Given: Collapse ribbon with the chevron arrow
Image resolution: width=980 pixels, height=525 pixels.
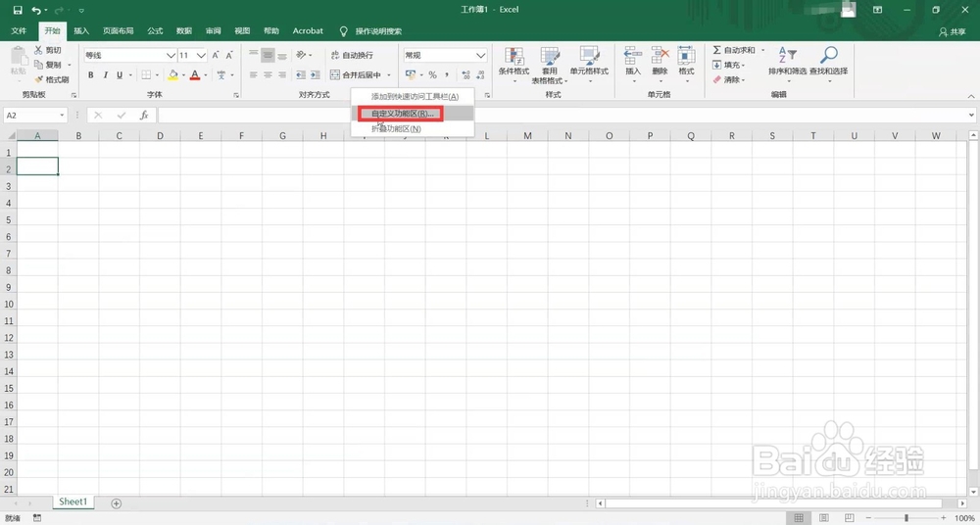Looking at the screenshot, I should click(971, 96).
